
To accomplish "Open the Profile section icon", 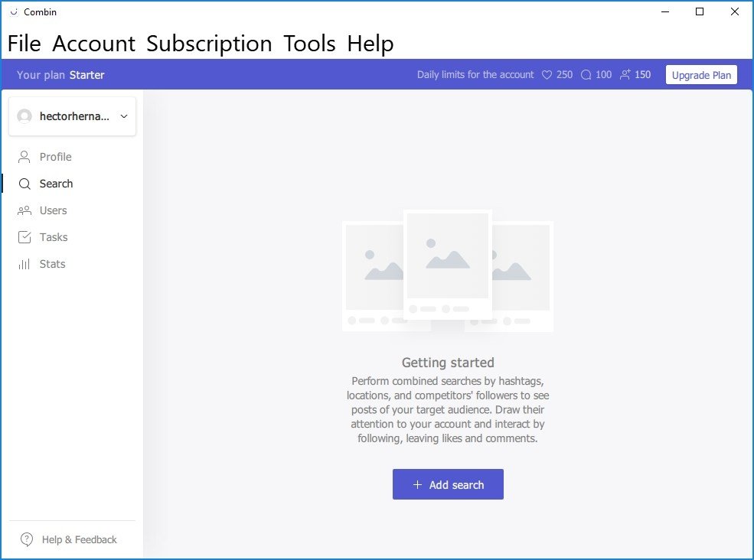I will coord(24,157).
